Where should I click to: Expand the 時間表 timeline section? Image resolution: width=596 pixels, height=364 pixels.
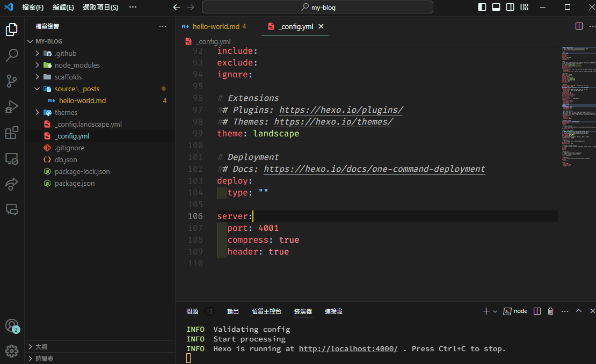tap(100, 358)
